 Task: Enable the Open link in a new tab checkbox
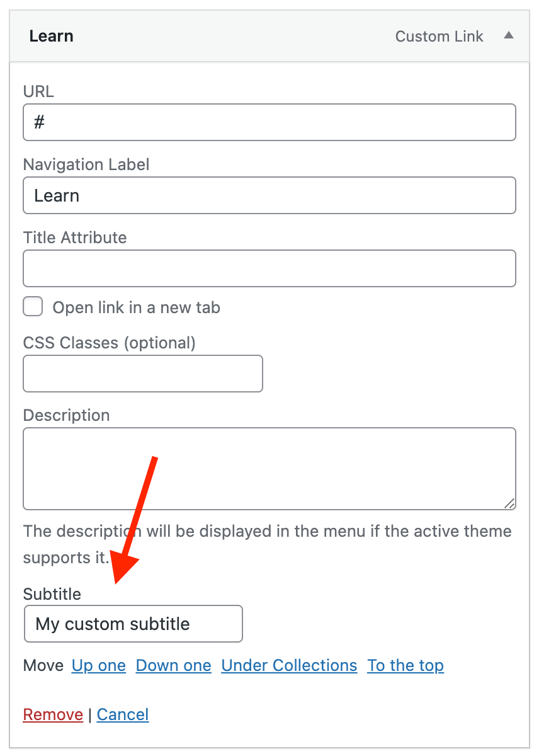33,306
